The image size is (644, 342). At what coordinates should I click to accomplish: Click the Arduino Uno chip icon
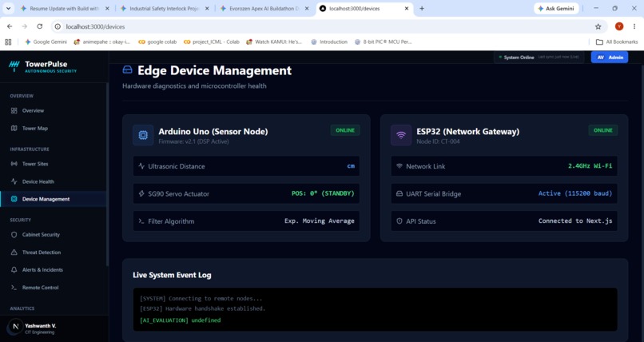143,135
